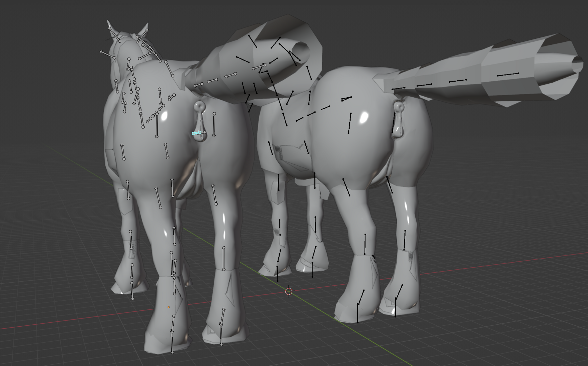Select the cyan highlighted bone on left horse

(197, 133)
